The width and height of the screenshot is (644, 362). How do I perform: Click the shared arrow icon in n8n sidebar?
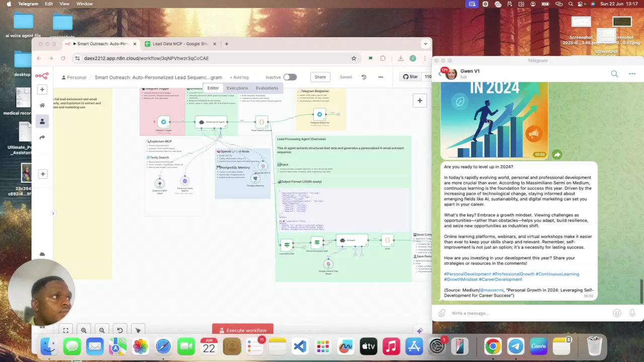42,137
